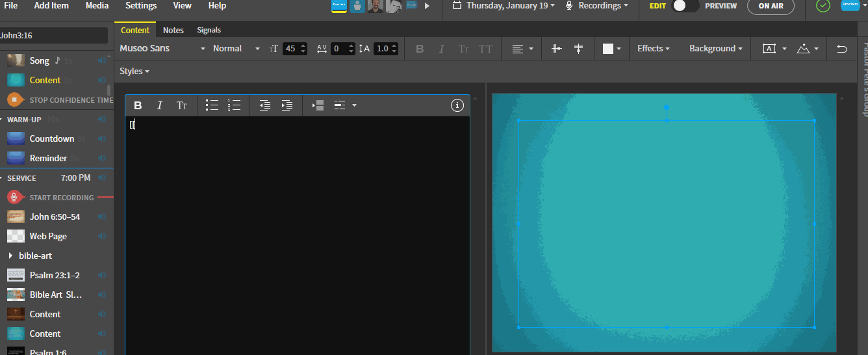Toggle italic in the text editor toolbar

pos(159,105)
